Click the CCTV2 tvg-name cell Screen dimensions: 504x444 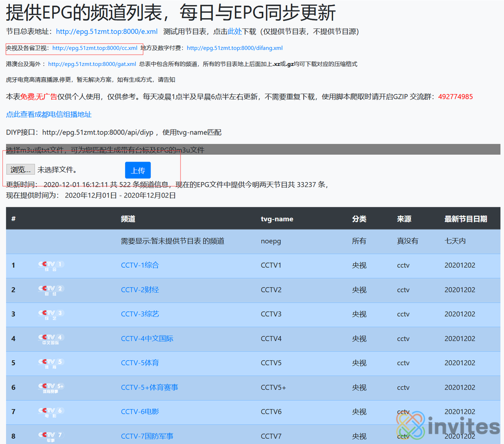pos(271,289)
